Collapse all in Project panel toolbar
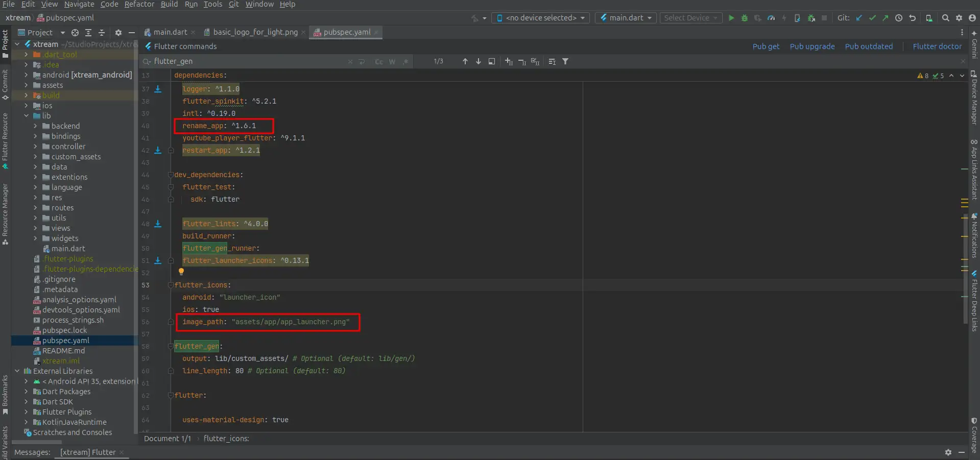Screen dimensions: 980x460 [x=102, y=32]
